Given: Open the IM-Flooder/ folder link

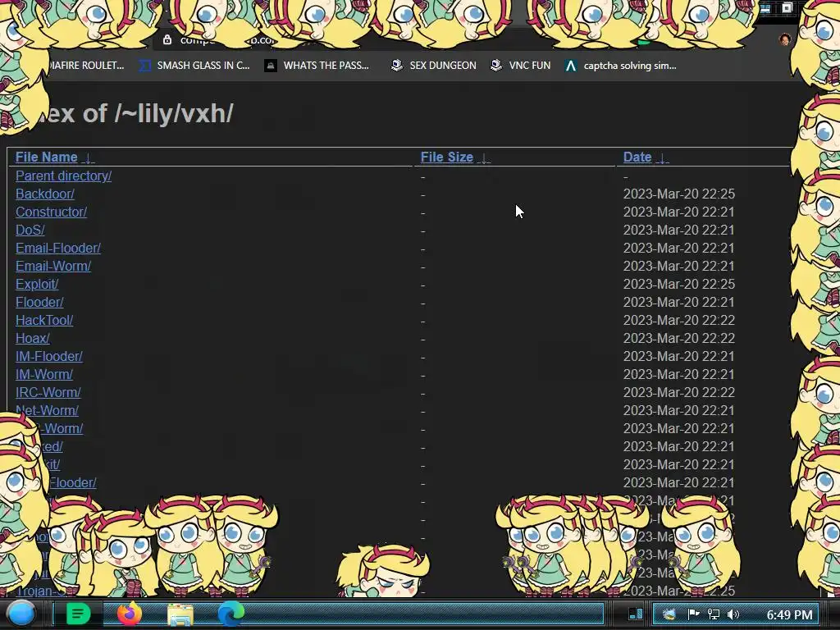Looking at the screenshot, I should coord(49,356).
